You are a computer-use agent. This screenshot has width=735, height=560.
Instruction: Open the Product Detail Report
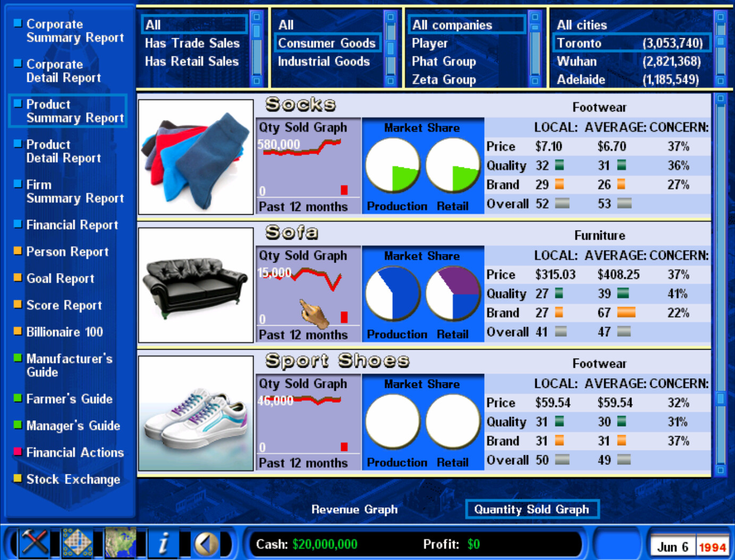pyautogui.click(x=63, y=151)
